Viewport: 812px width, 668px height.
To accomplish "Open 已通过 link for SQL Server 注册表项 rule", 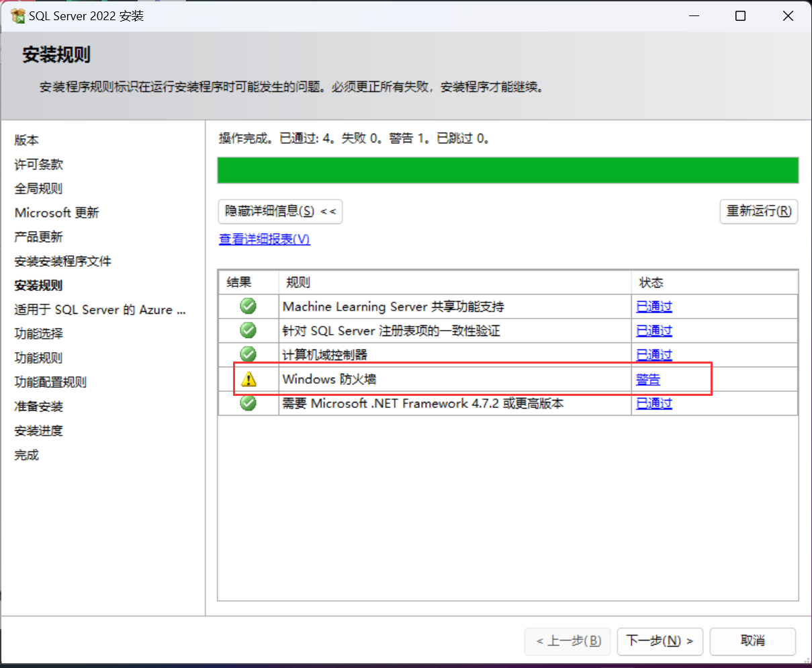I will (x=654, y=331).
